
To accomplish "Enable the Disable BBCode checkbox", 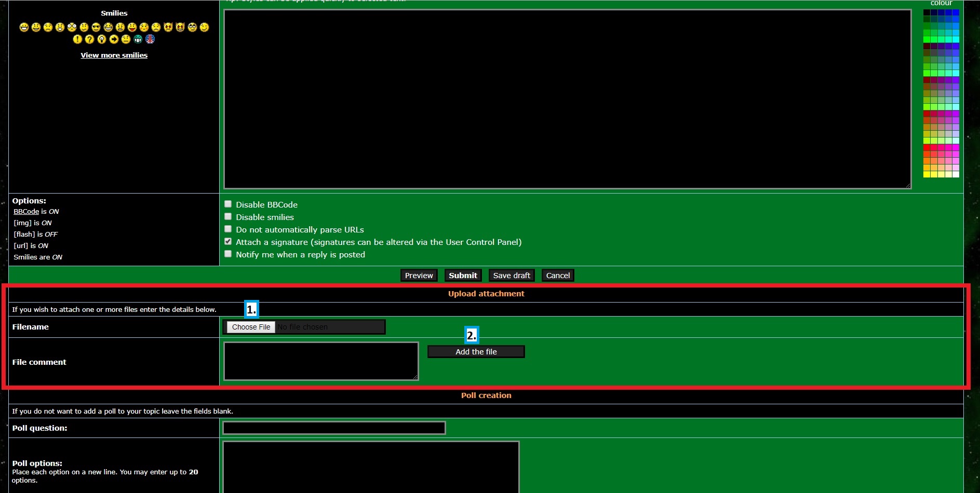I will click(228, 204).
